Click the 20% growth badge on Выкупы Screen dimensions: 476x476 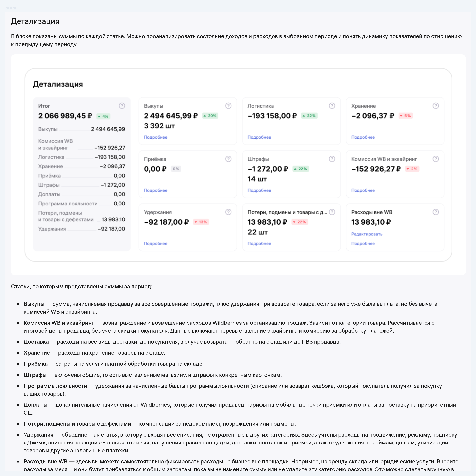click(x=210, y=116)
